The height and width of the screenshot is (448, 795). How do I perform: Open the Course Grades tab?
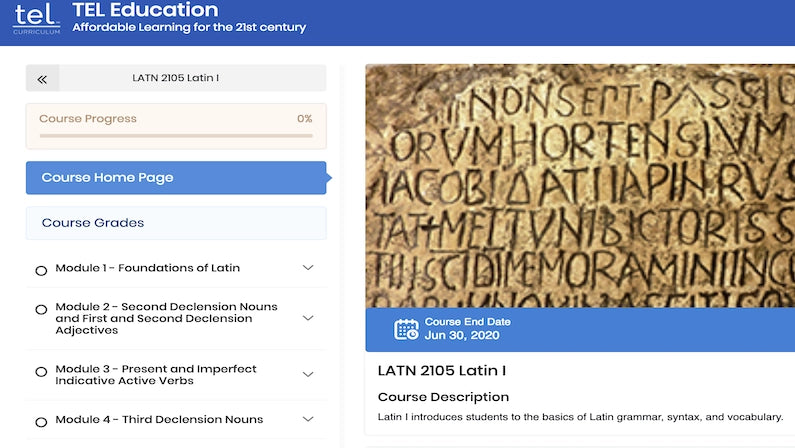(x=176, y=223)
